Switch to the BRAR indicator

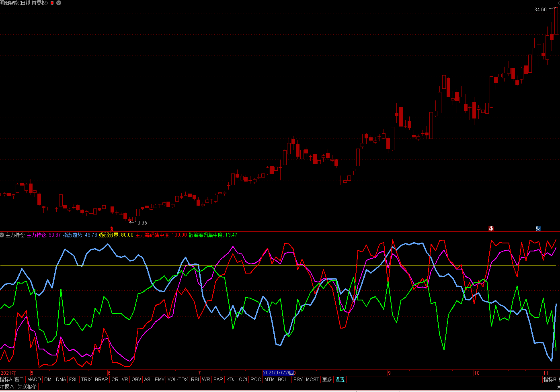click(x=101, y=380)
